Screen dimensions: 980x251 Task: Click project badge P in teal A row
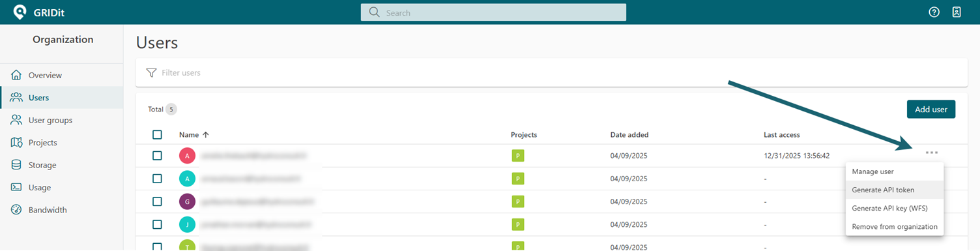point(517,179)
